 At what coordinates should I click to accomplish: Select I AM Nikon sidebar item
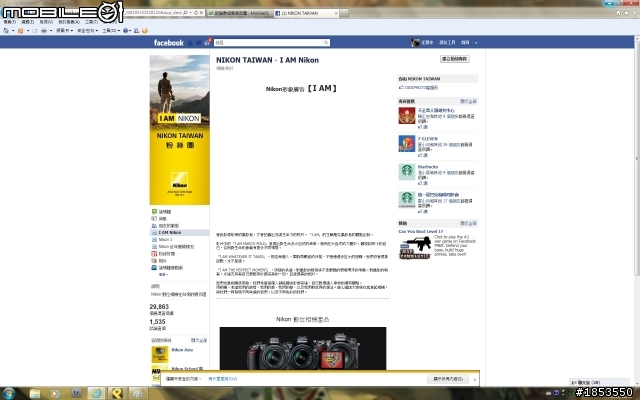pyautogui.click(x=180, y=232)
